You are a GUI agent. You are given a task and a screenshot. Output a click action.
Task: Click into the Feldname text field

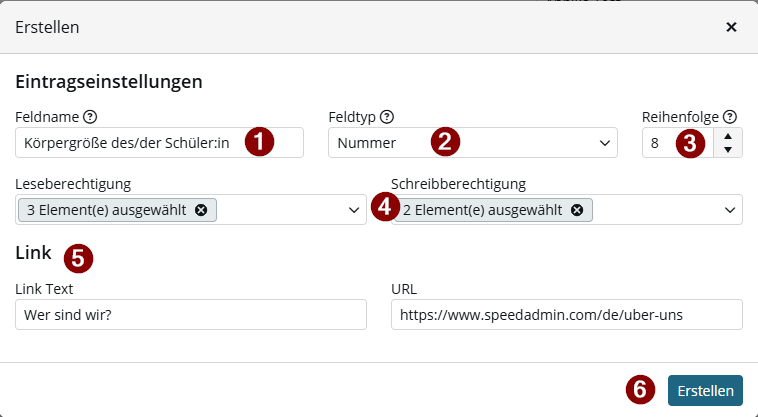160,143
